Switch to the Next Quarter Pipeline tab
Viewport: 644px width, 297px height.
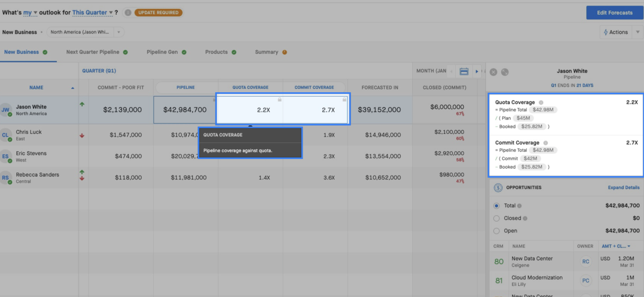tap(97, 52)
